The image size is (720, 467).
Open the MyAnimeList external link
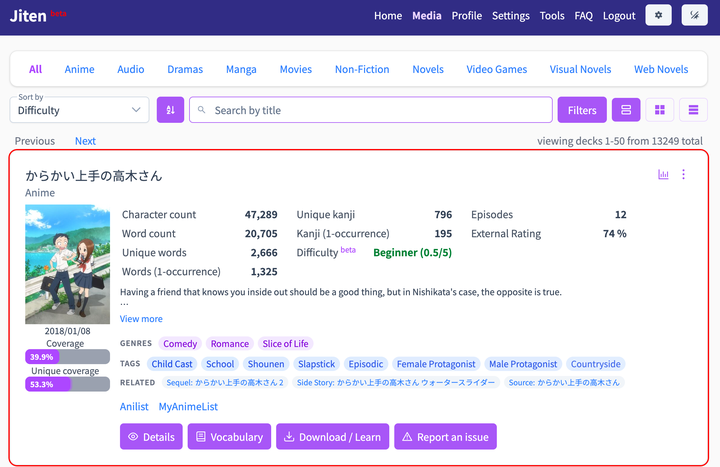coord(188,407)
